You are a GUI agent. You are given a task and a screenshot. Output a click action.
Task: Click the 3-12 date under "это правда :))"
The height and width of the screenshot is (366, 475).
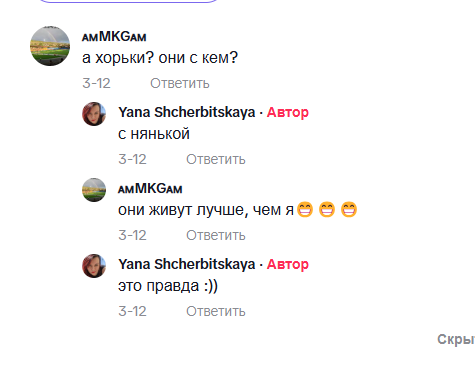tap(132, 311)
